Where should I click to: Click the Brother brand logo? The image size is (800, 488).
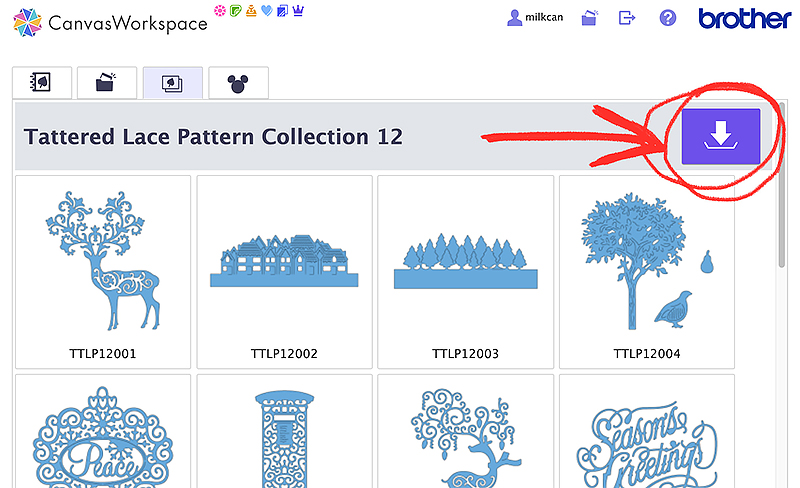click(x=745, y=19)
